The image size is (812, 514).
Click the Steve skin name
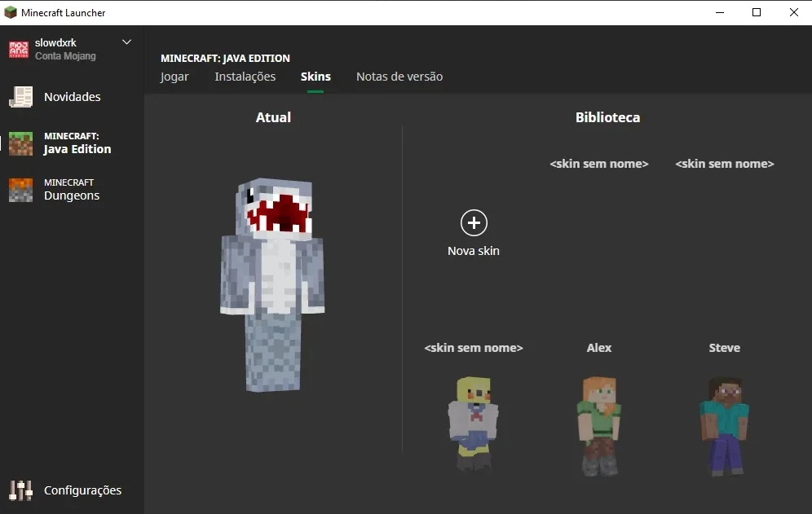725,348
